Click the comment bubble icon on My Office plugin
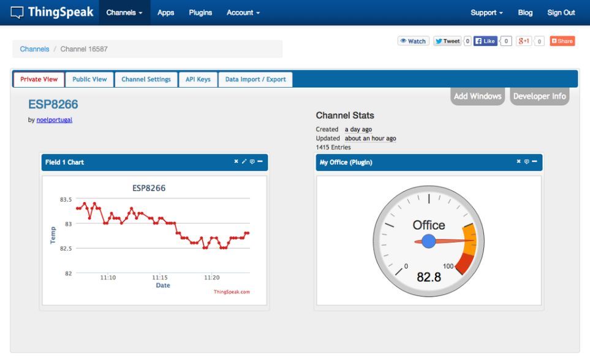Image resolution: width=590 pixels, height=364 pixels. (x=526, y=162)
